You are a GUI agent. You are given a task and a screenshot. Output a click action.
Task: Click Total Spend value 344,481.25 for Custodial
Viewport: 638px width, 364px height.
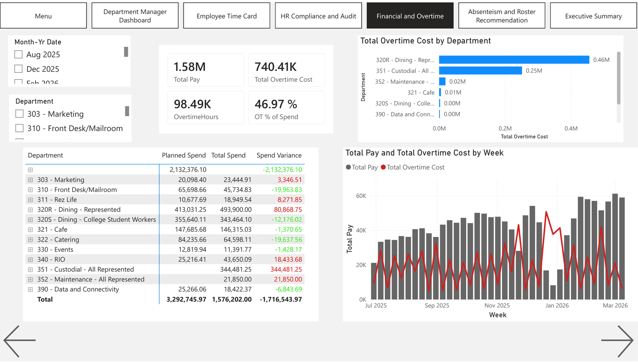(x=236, y=270)
